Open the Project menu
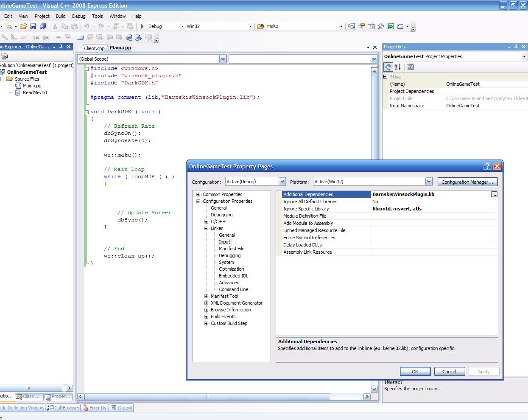The image size is (528, 420). (42, 16)
